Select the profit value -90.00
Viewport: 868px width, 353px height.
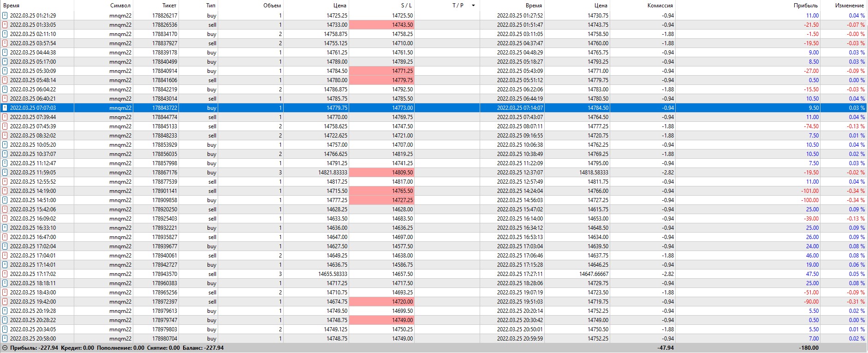coord(811,302)
